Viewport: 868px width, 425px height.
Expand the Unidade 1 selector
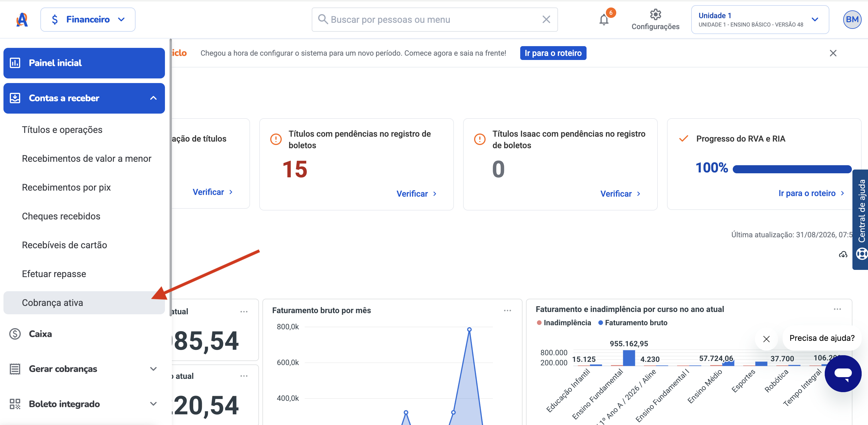click(x=760, y=20)
